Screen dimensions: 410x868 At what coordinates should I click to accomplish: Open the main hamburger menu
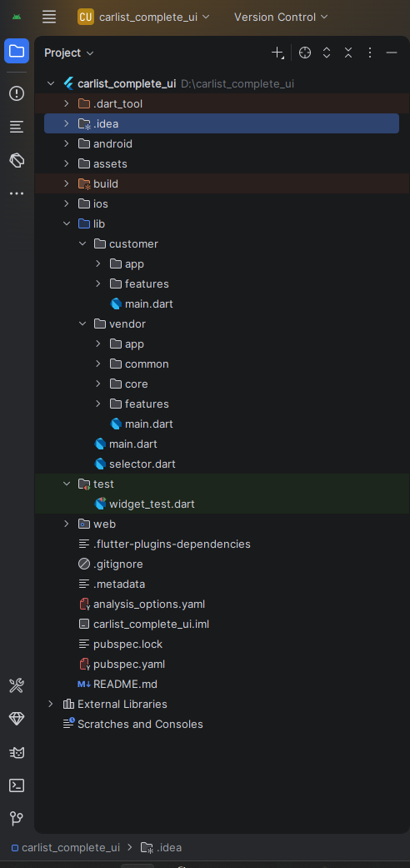[49, 18]
